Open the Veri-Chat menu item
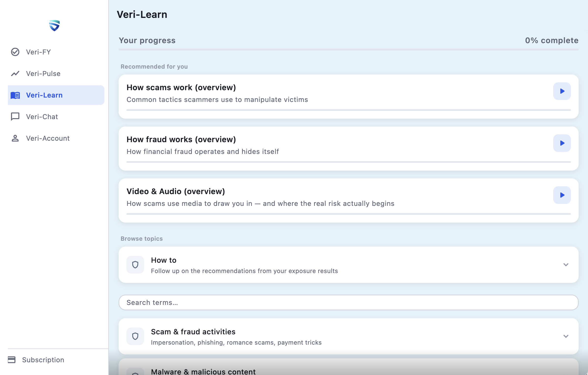Screen dimensions: 588x375 [56, 117]
